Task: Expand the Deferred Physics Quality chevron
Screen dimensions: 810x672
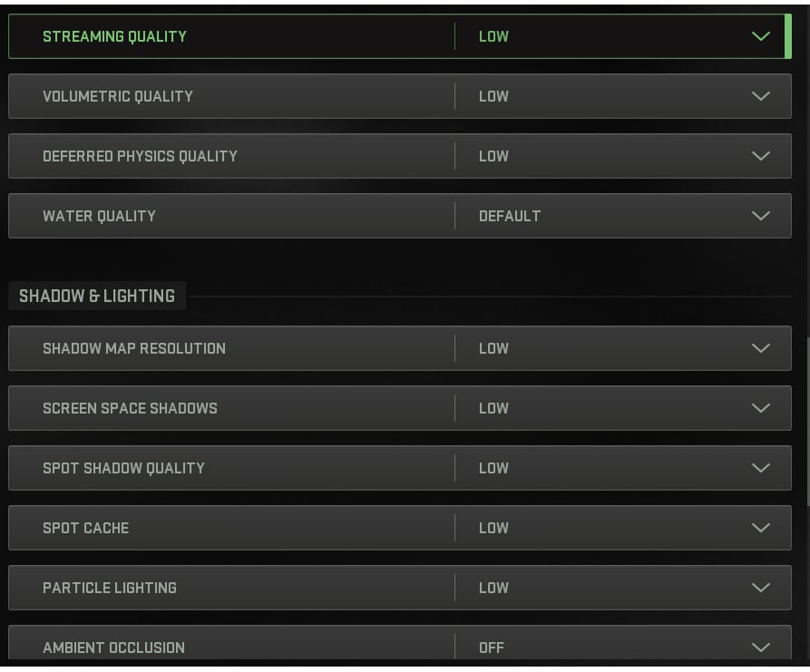Action: tap(761, 156)
